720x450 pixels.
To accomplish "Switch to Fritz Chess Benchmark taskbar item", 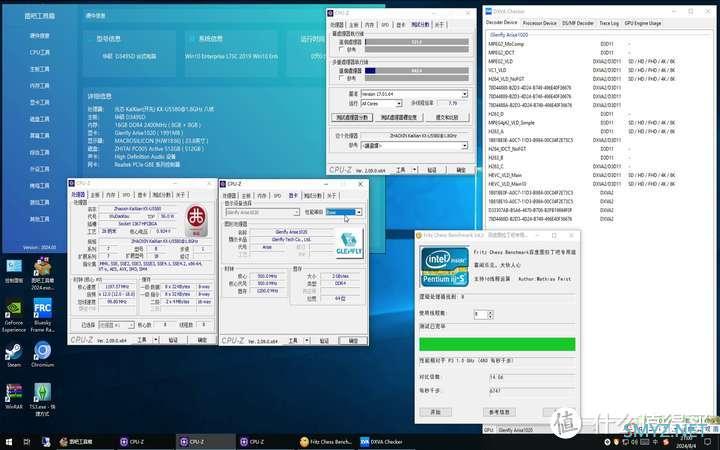I will (326, 442).
